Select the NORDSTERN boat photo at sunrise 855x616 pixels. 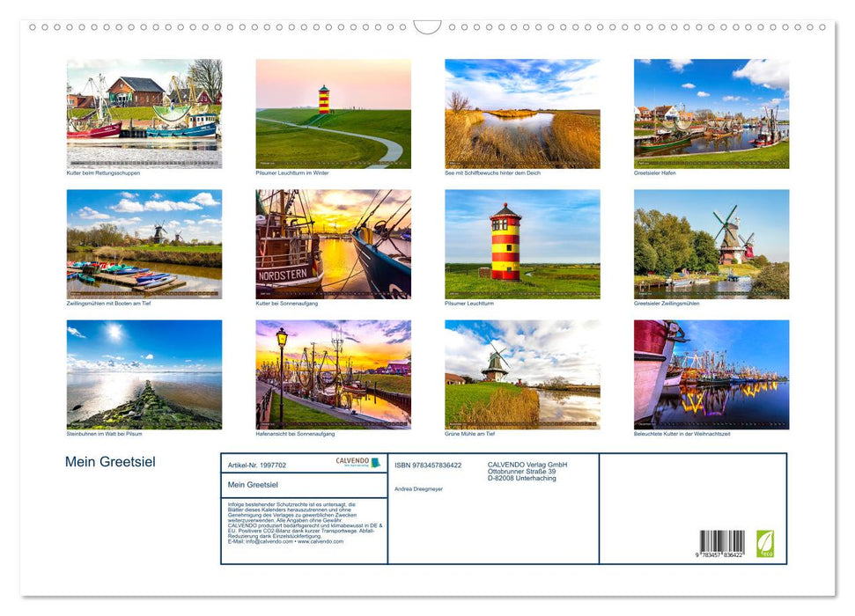pos(333,243)
